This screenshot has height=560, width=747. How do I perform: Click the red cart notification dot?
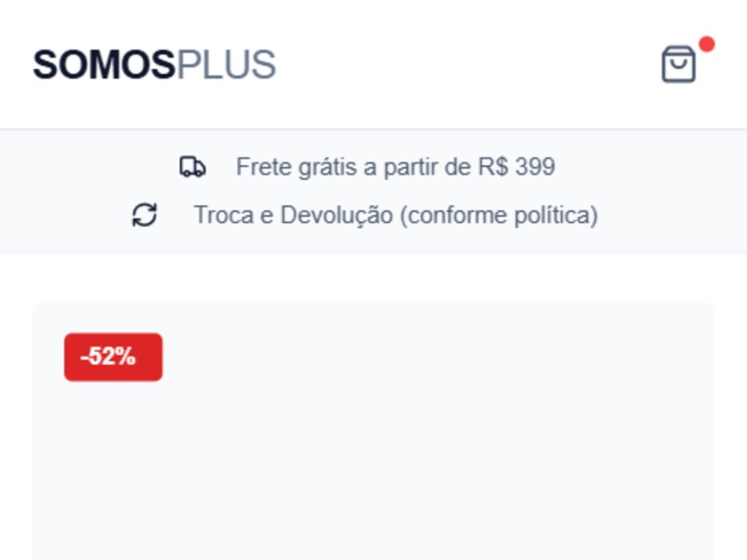(x=707, y=44)
